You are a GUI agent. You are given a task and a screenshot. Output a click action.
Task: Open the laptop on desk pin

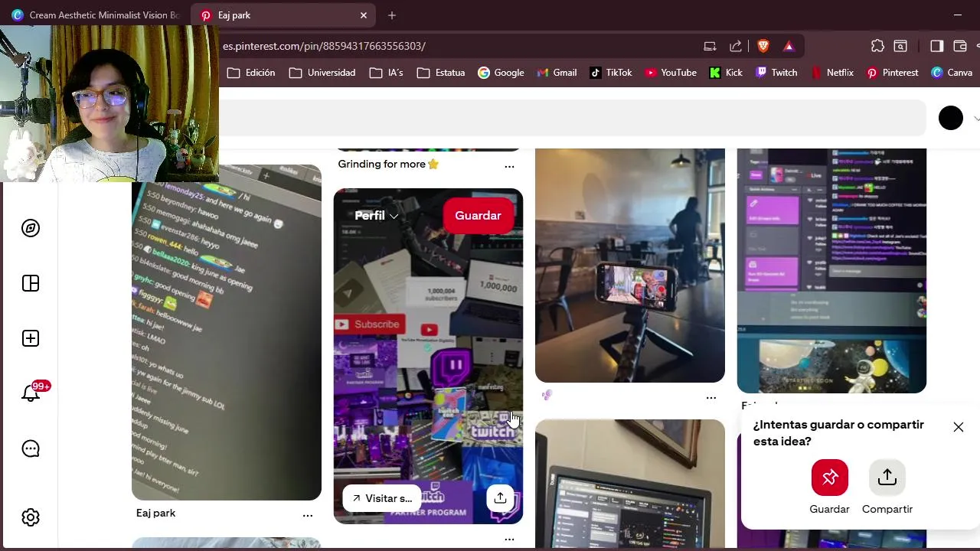click(630, 484)
